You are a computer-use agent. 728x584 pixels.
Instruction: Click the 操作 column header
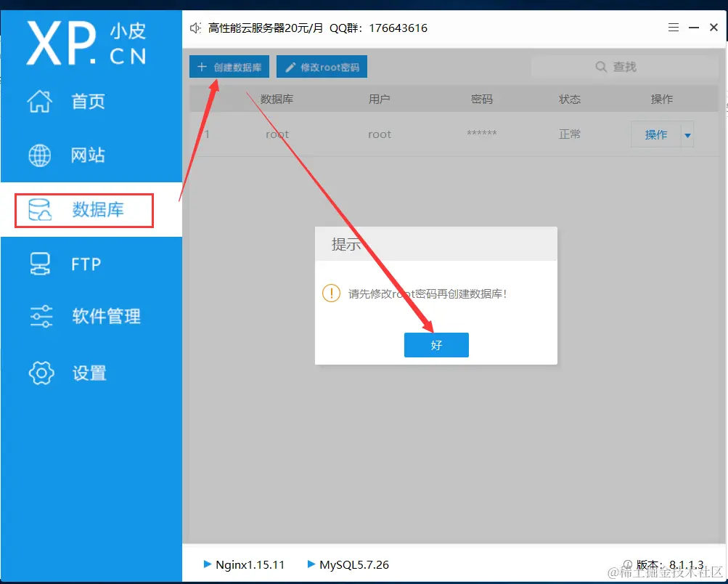click(x=662, y=99)
